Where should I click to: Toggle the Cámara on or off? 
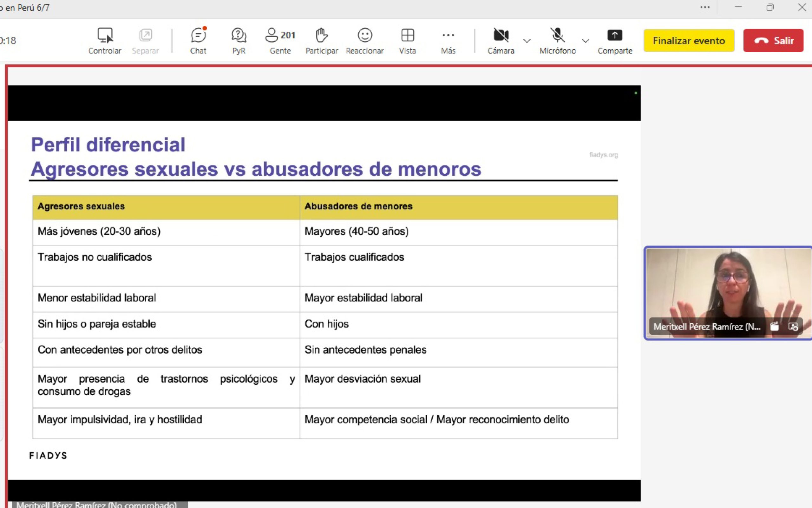click(501, 41)
